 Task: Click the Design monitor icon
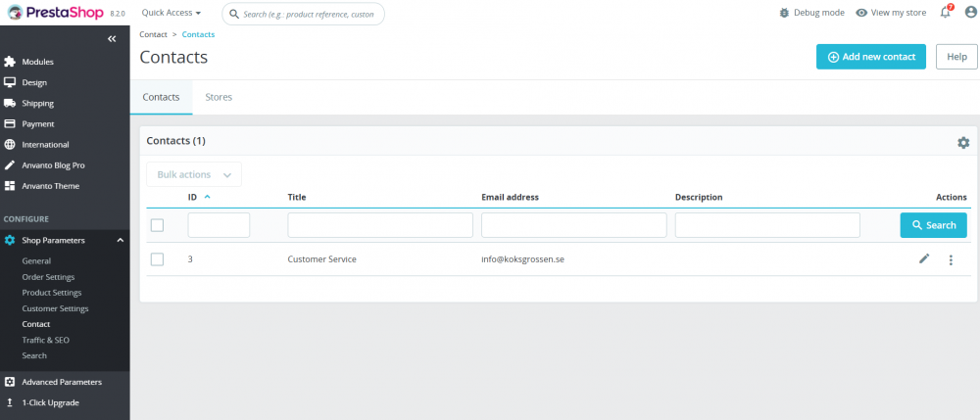10,82
